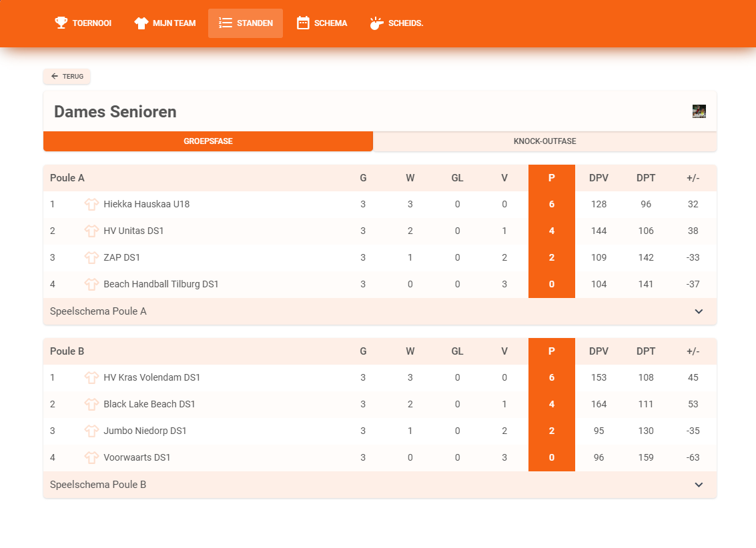Open the Mijn Team menu label
The height and width of the screenshot is (548, 756).
[x=174, y=23]
